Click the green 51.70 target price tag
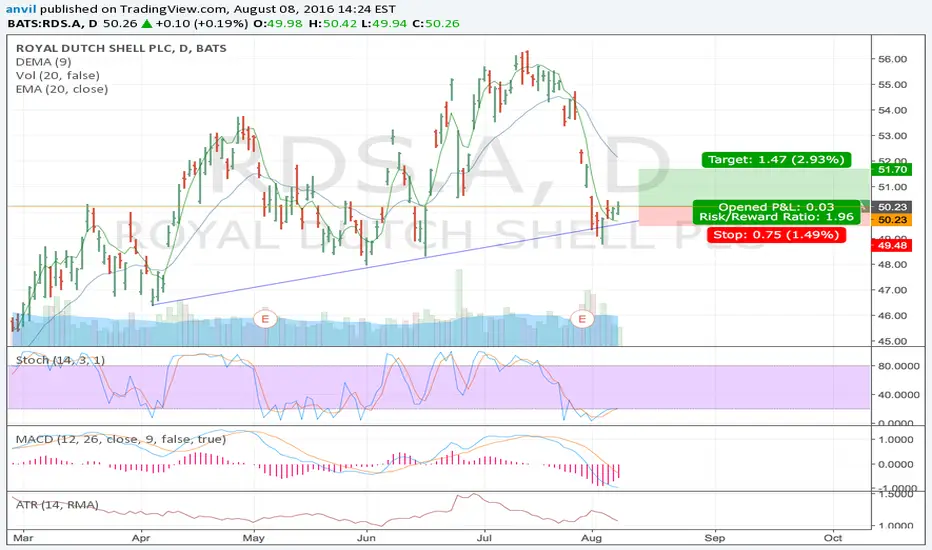932x550 pixels. point(892,169)
